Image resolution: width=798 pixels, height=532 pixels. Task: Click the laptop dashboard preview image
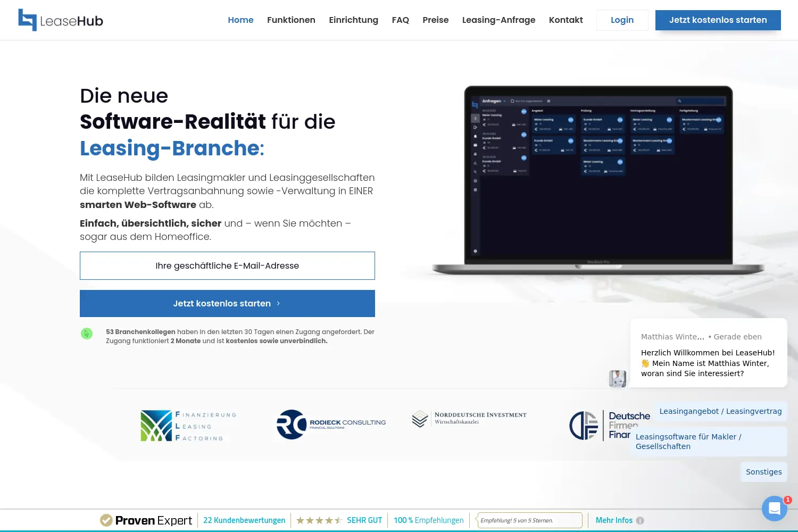tap(598, 180)
